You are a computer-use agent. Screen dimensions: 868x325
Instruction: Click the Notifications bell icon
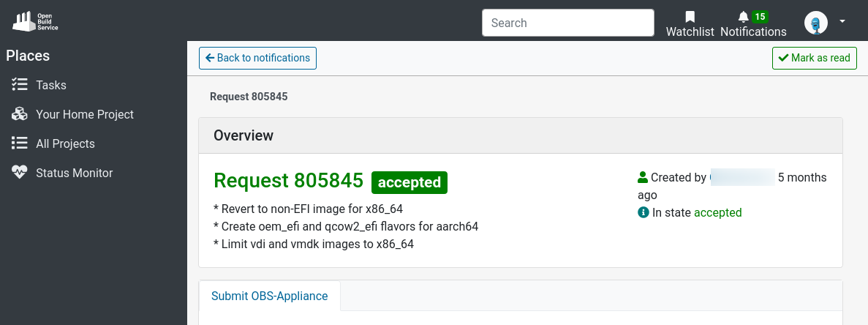[744, 17]
